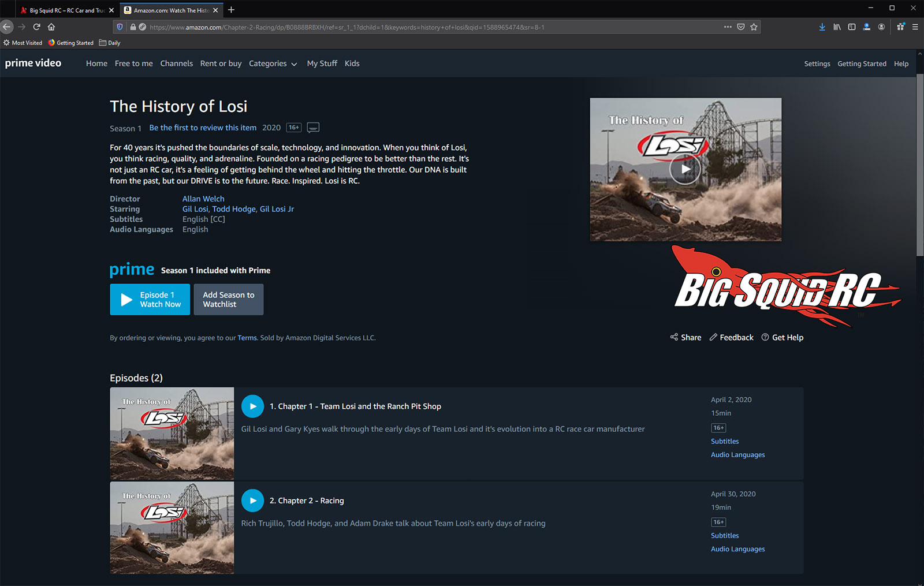Viewport: 924px width, 586px height.
Task: Click Add Season to Watchlist
Action: tap(229, 299)
